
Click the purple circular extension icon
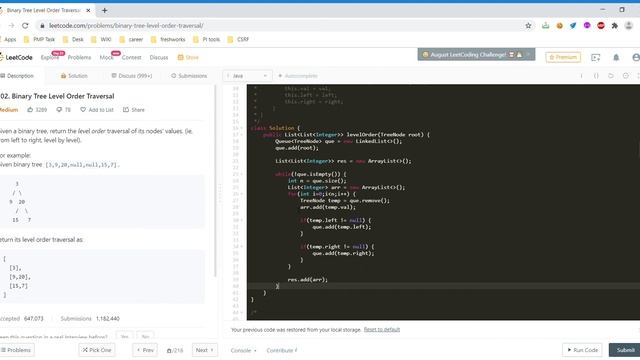coord(587,26)
